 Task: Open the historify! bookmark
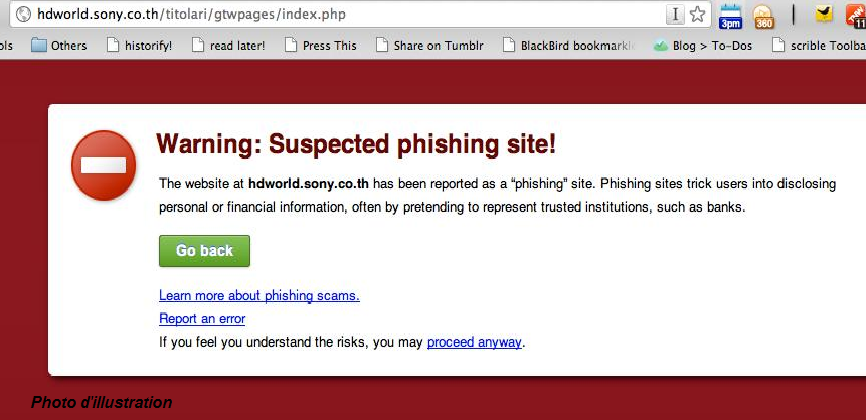(138, 45)
